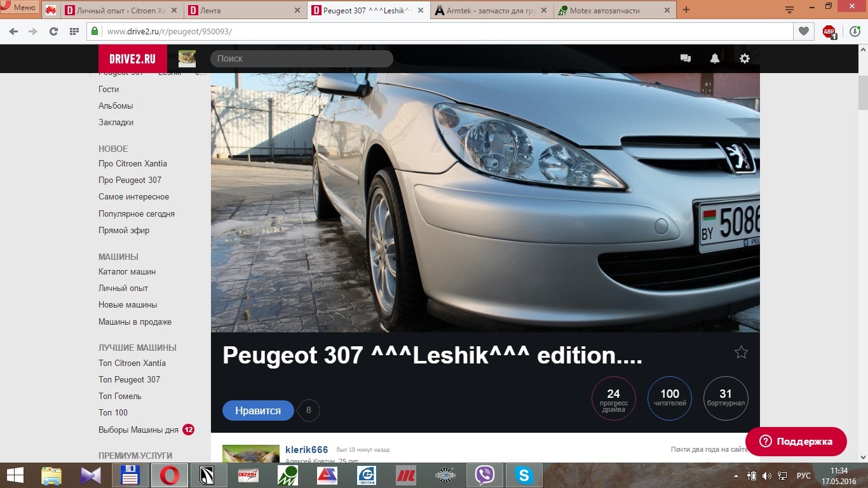Open Viber from the taskbar
Image resolution: width=868 pixels, height=488 pixels.
click(485, 475)
